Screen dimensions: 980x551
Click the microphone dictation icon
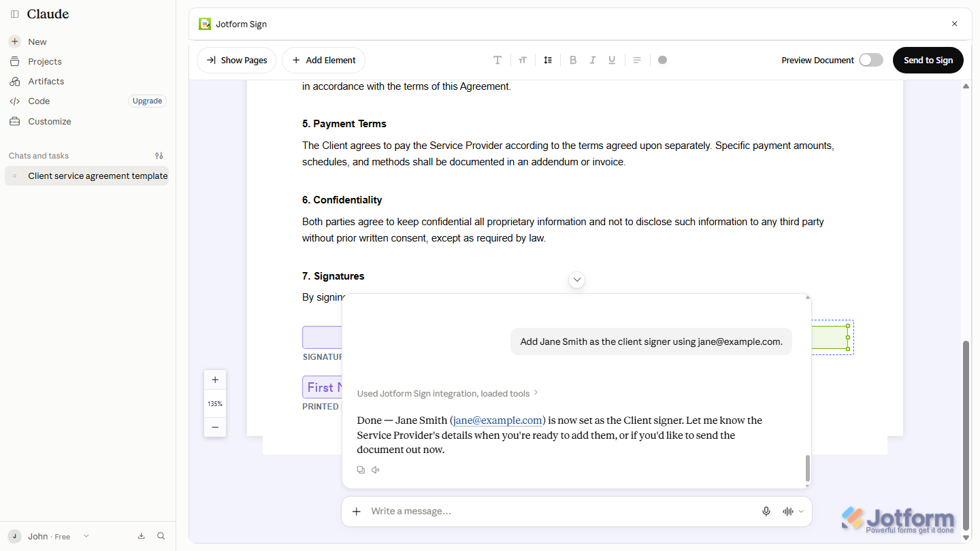tap(766, 512)
